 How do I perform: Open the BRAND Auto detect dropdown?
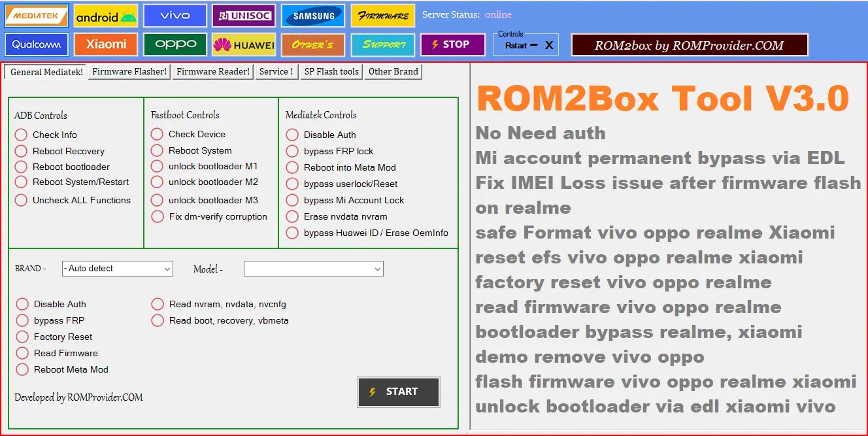118,269
